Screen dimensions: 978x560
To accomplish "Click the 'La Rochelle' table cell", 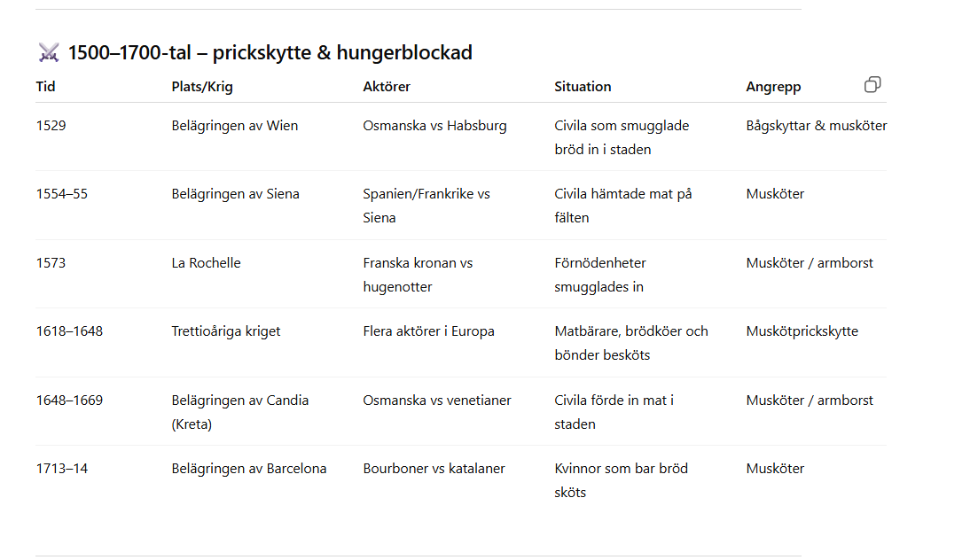I will coord(206,263).
